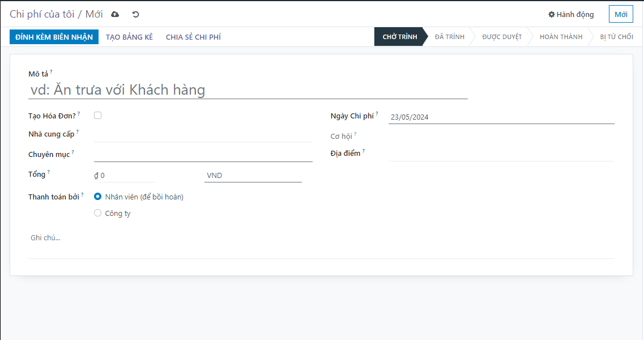The height and width of the screenshot is (340, 644).
Task: Select the HOÀN THÀNH status stage
Action: (561, 37)
